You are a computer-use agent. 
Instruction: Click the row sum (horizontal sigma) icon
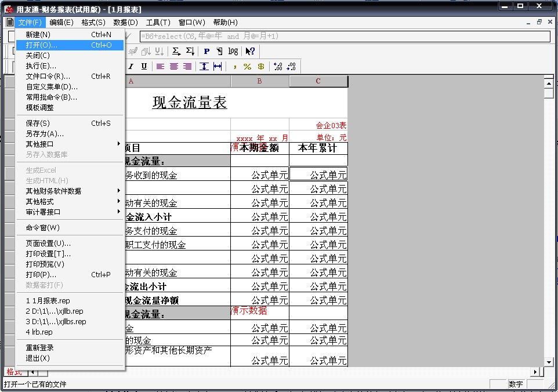[x=176, y=51]
